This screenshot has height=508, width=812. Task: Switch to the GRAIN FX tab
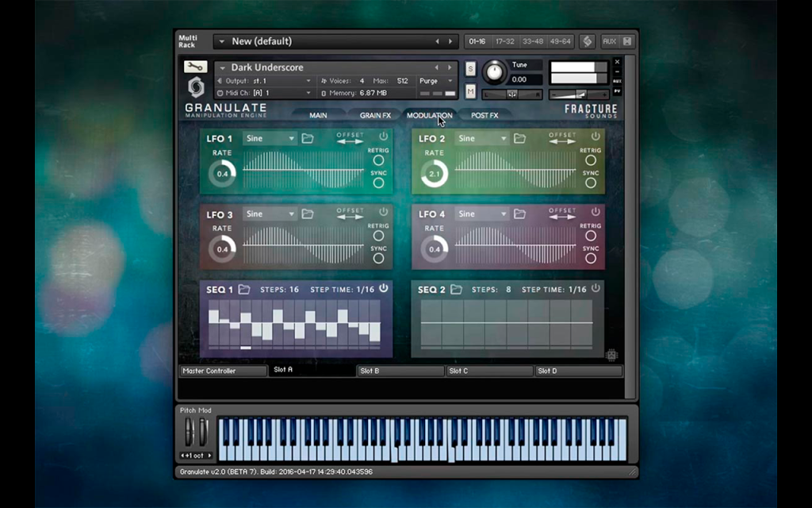(x=375, y=115)
